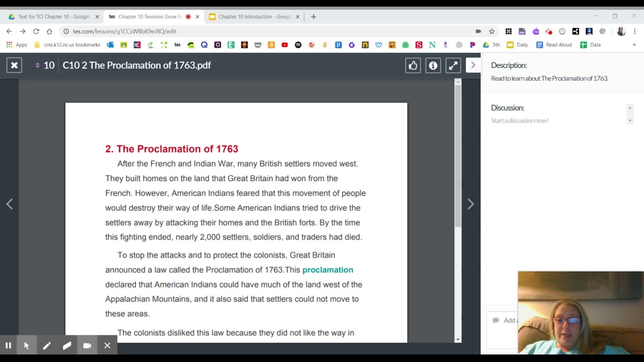Viewport: 644px width, 362px height.
Task: Reload the page
Action: pyautogui.click(x=36, y=31)
